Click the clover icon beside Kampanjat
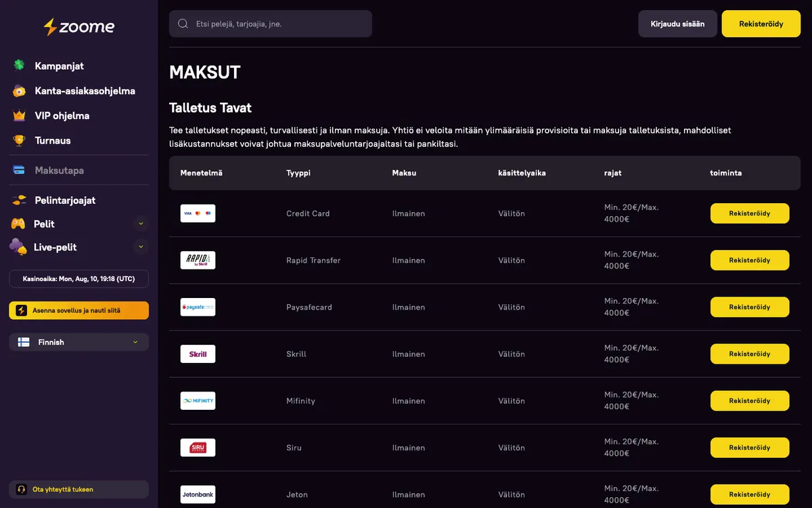 tap(19, 66)
